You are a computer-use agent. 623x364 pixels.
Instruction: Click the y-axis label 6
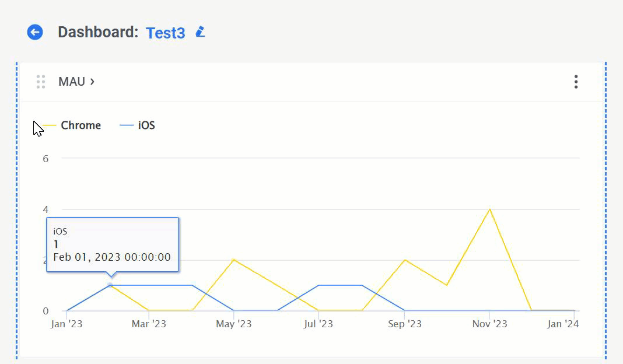pos(45,158)
